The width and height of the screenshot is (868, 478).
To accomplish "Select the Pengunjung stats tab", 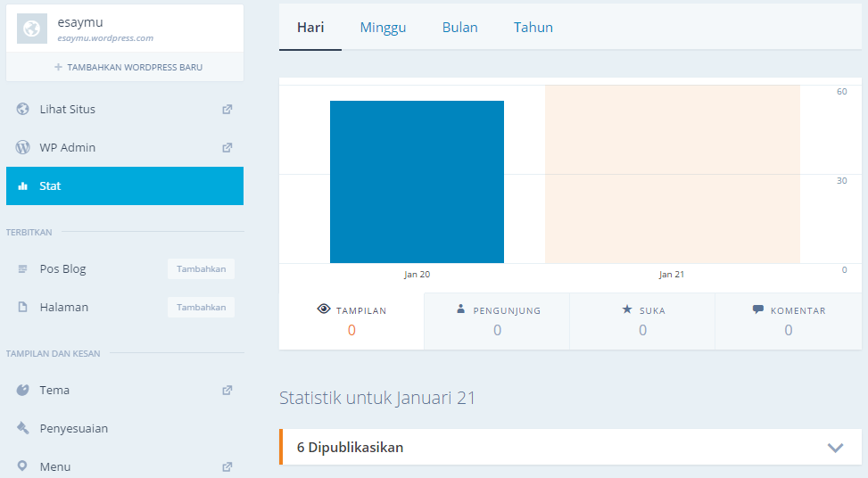I will [497, 321].
